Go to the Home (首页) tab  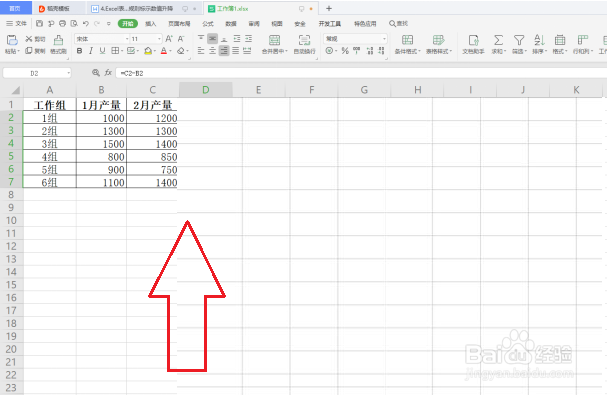pyautogui.click(x=15, y=8)
